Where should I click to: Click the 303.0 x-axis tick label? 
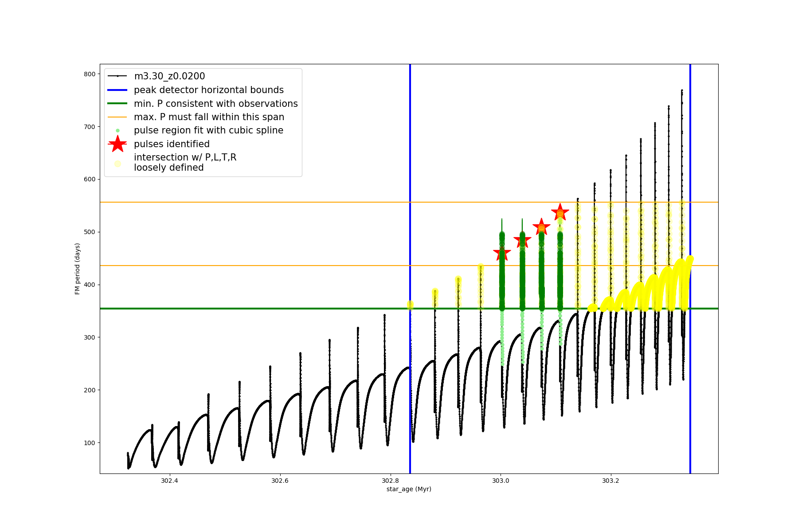point(501,481)
